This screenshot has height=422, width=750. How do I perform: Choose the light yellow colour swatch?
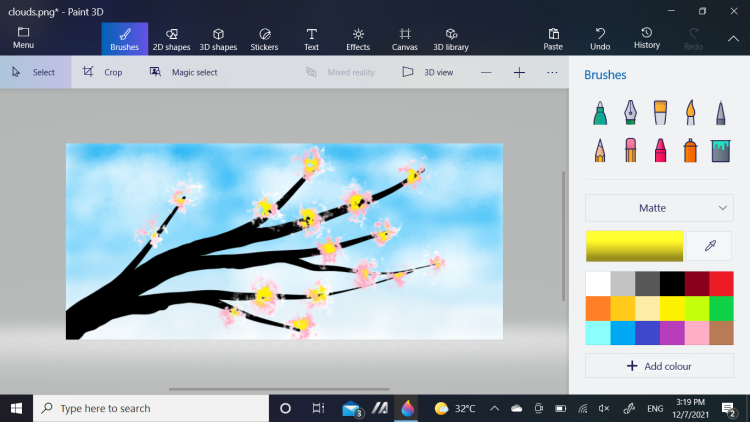(x=647, y=308)
